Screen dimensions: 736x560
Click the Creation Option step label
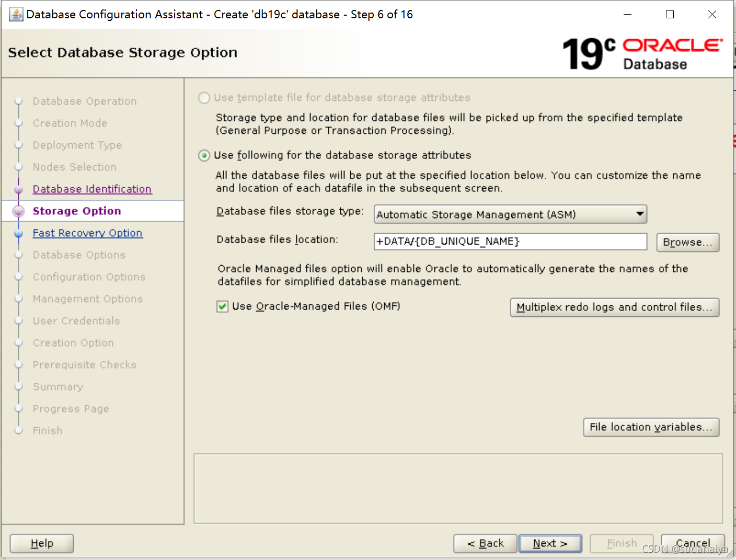[x=73, y=342]
